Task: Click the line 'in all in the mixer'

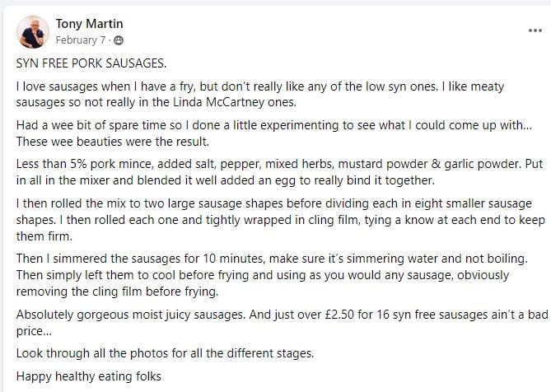Action: (225, 180)
